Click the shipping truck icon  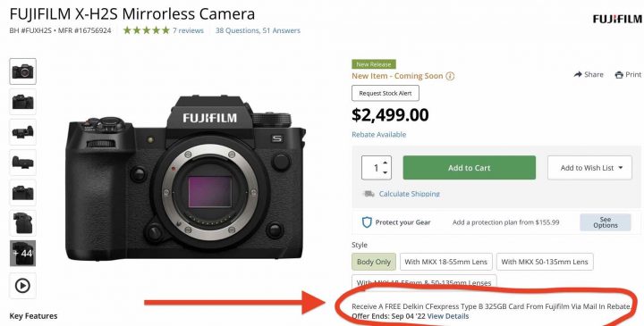point(369,194)
